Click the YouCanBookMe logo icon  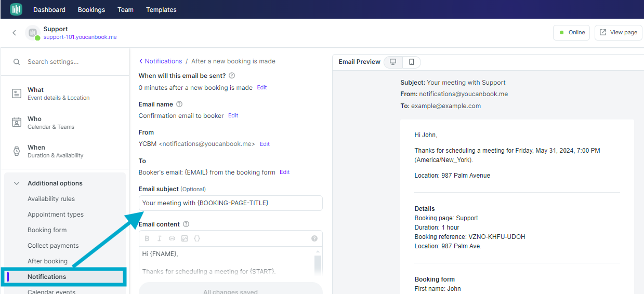[16, 9]
